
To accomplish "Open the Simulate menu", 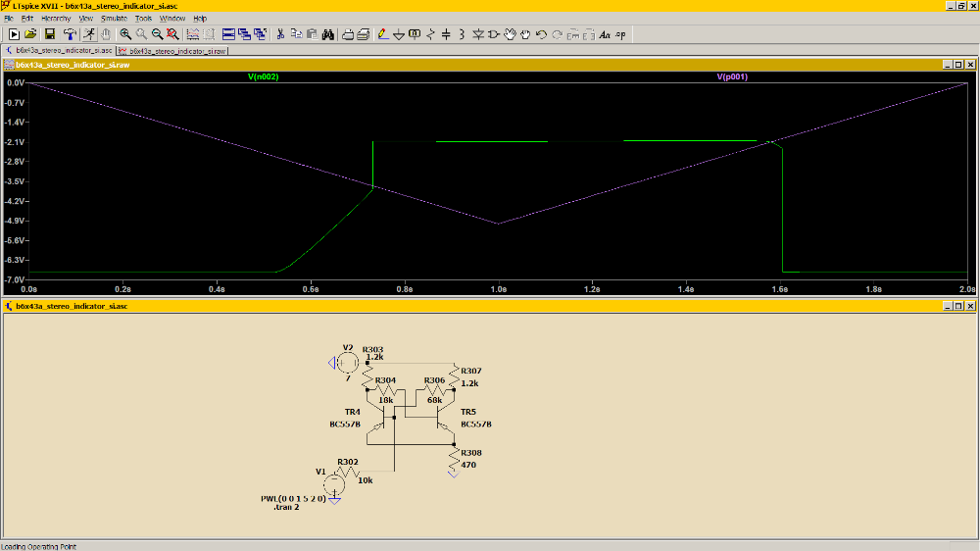I will click(x=114, y=18).
